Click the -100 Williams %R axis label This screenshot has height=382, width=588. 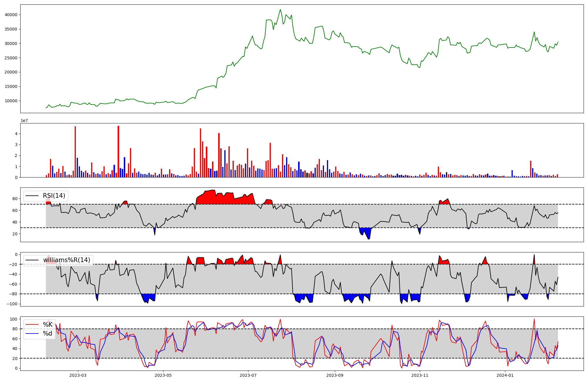point(12,304)
